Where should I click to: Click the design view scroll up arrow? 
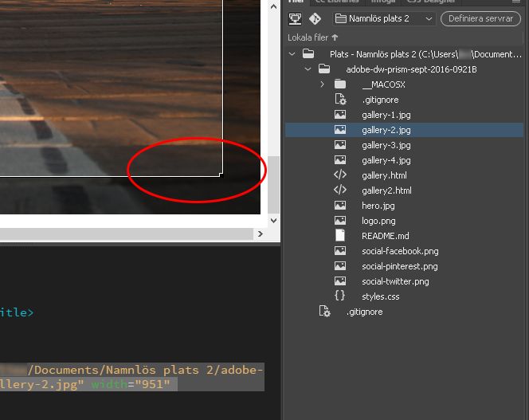click(x=273, y=6)
